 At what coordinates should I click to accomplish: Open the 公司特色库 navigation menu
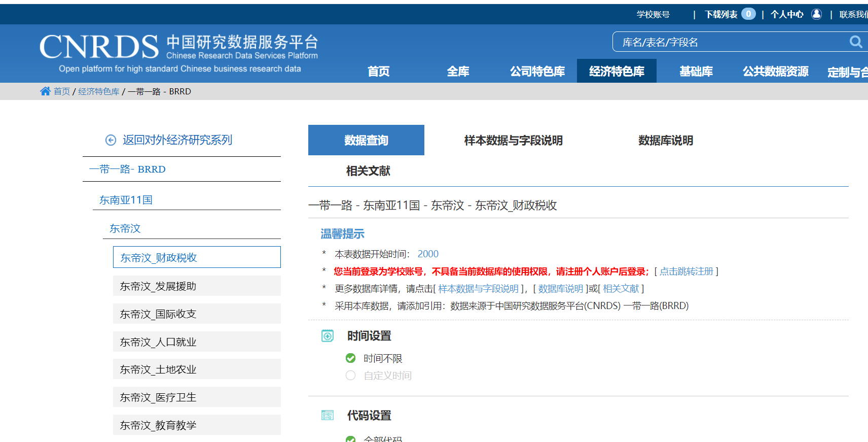click(x=537, y=72)
